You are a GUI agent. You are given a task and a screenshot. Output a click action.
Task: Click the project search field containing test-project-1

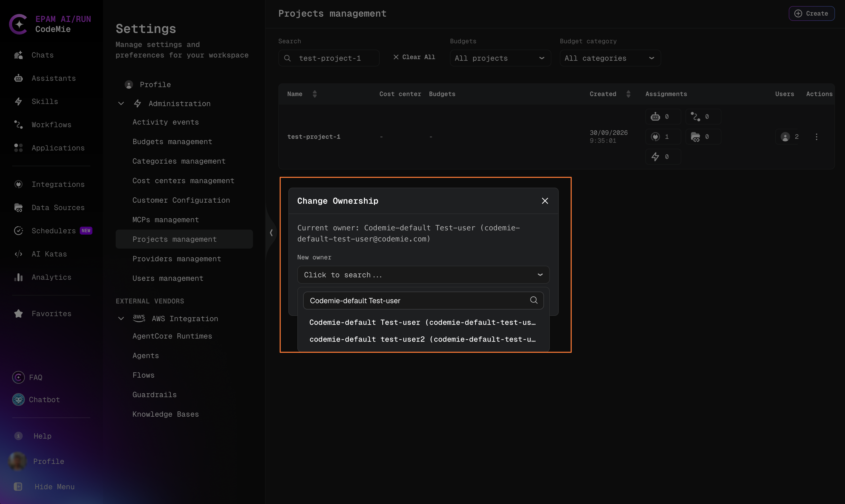point(328,58)
